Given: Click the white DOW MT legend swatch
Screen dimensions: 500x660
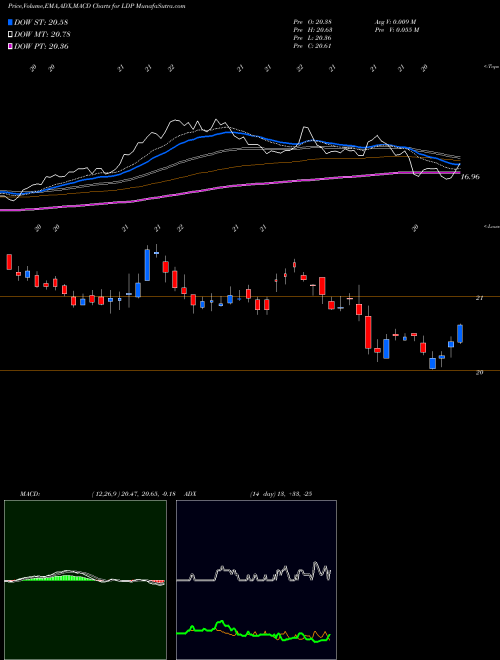Looking at the screenshot, I should [10, 35].
